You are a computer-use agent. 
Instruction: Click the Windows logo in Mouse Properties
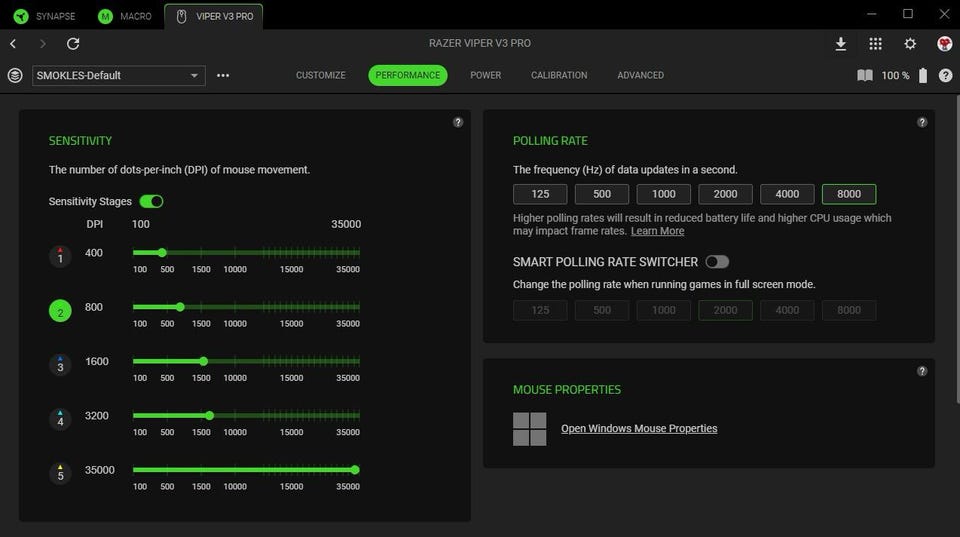(529, 429)
